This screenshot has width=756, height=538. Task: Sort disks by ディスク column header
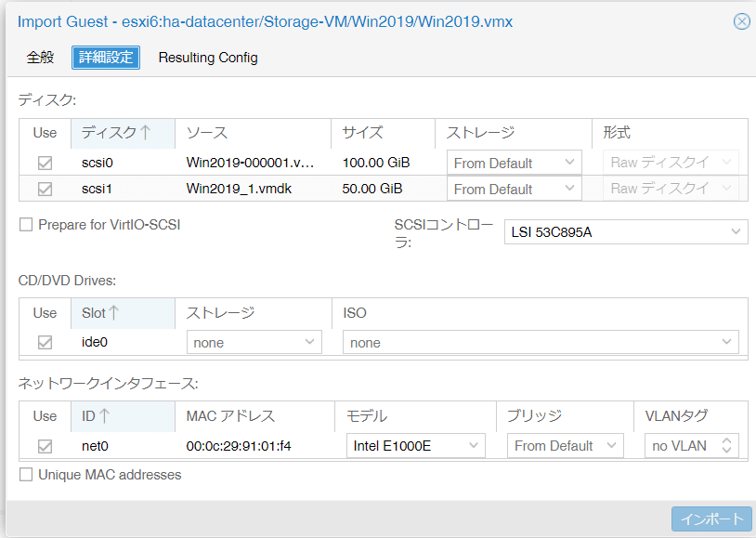pos(123,133)
